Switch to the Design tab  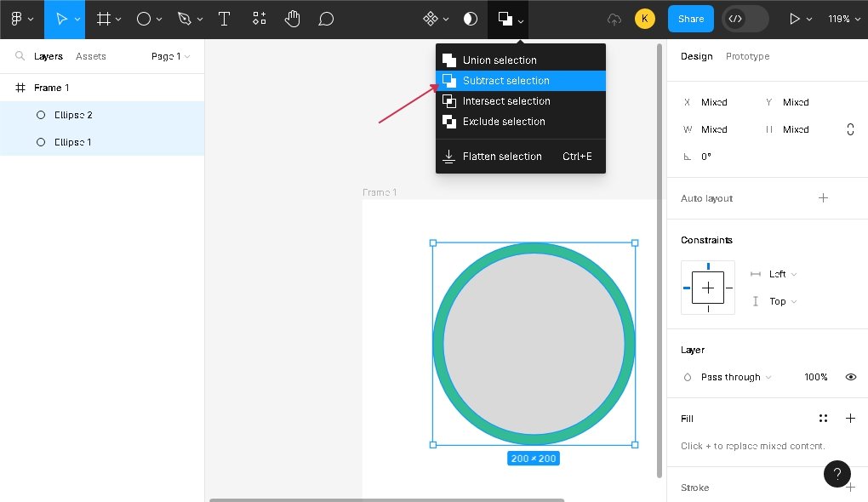tap(696, 56)
